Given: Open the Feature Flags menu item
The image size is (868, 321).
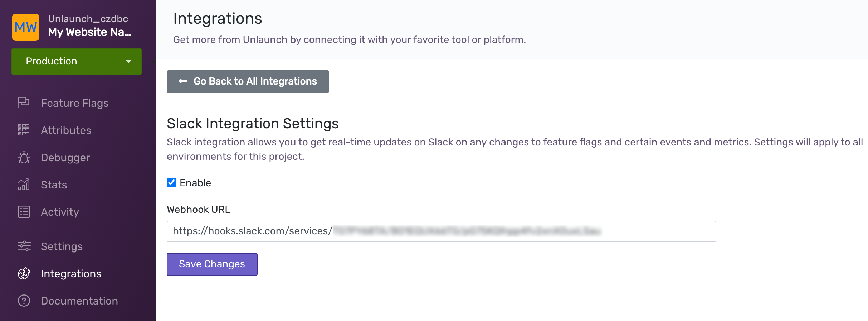Looking at the screenshot, I should click(74, 103).
